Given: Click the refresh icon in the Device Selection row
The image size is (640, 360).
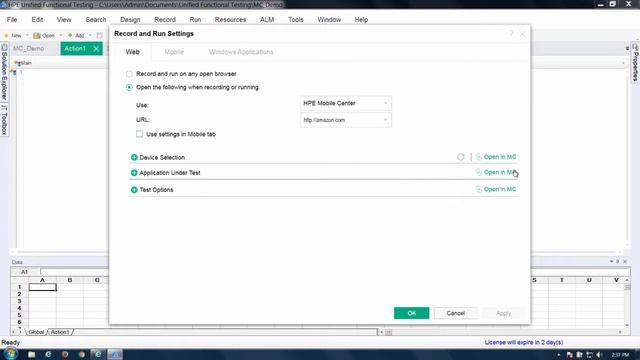Looking at the screenshot, I should coord(460,157).
